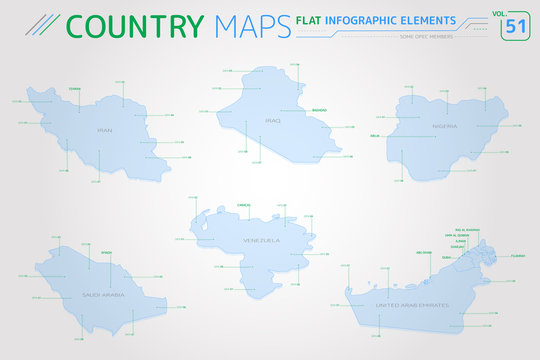Select the Fujairah label on UAE map
The image size is (540, 360).
pyautogui.click(x=518, y=256)
